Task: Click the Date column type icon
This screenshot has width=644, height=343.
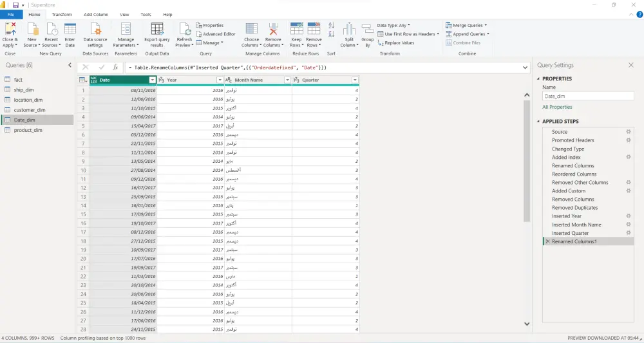Action: pos(93,80)
